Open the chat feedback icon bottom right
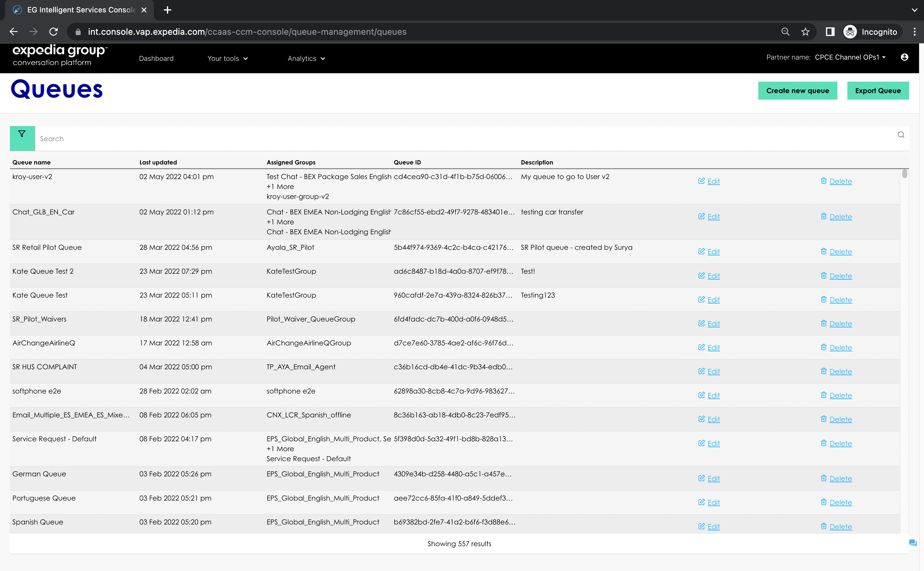The image size is (924, 571). tap(913, 543)
